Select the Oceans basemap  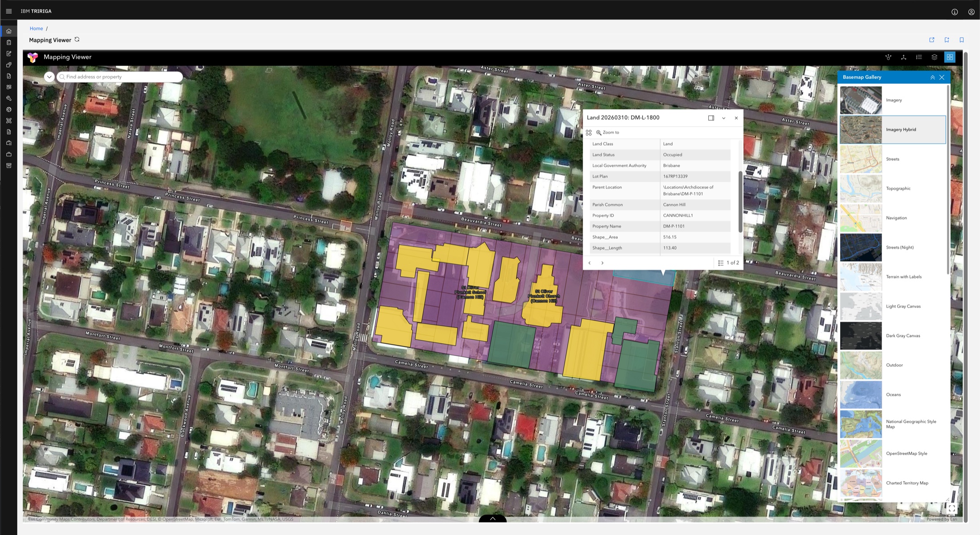(x=893, y=395)
